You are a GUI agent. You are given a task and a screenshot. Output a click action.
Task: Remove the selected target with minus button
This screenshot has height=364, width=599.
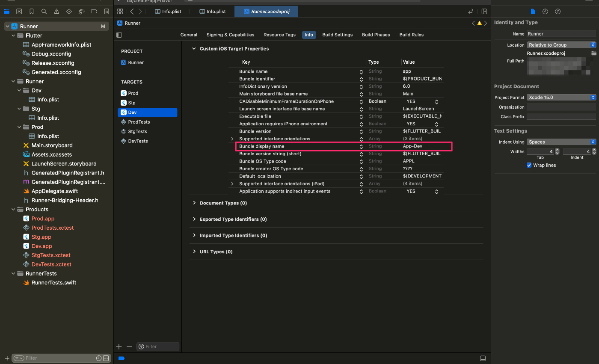(129, 346)
